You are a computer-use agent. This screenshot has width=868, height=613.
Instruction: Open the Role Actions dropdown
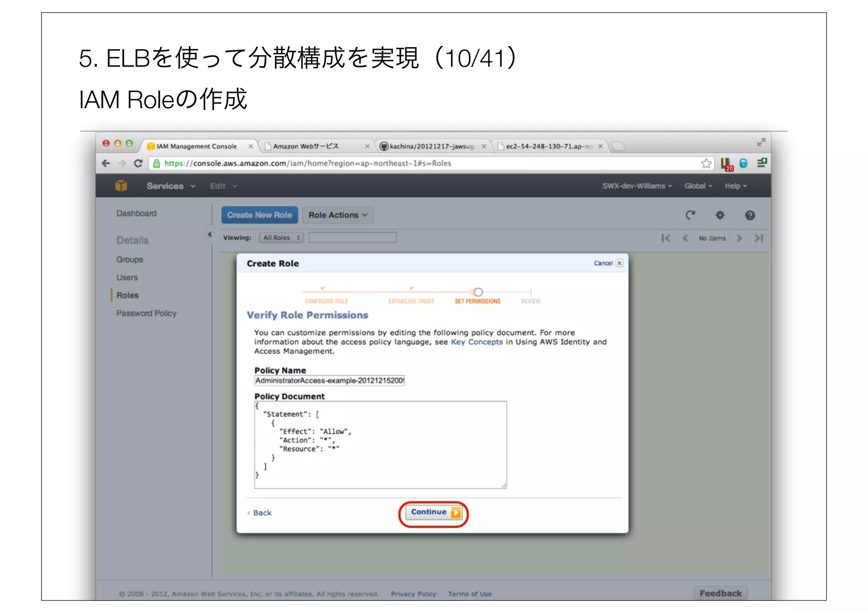click(x=338, y=215)
